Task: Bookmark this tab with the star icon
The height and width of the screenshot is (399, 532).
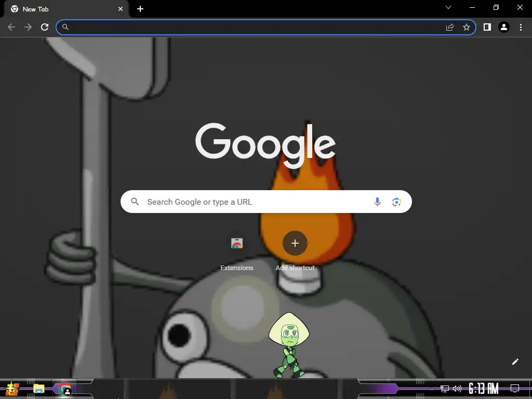Action: [467, 27]
